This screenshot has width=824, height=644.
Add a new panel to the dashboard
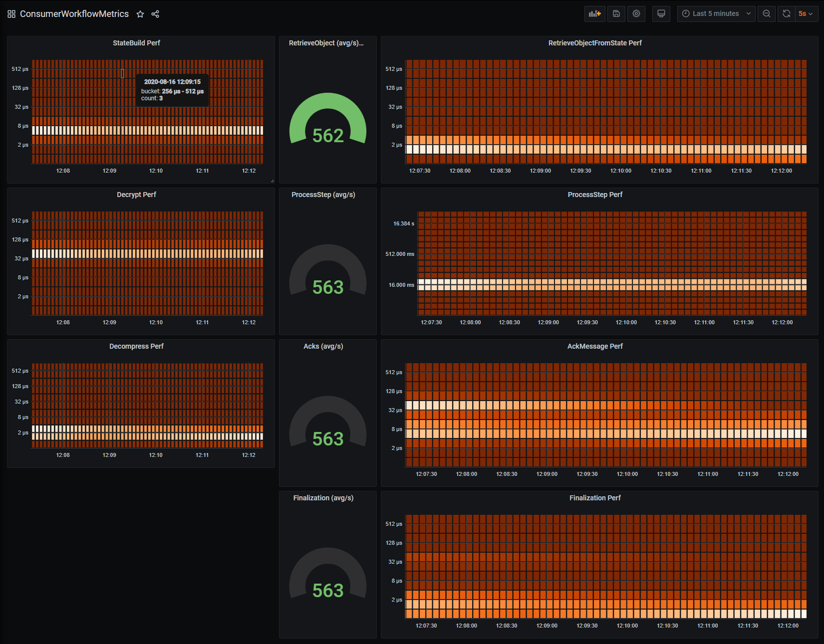(594, 13)
